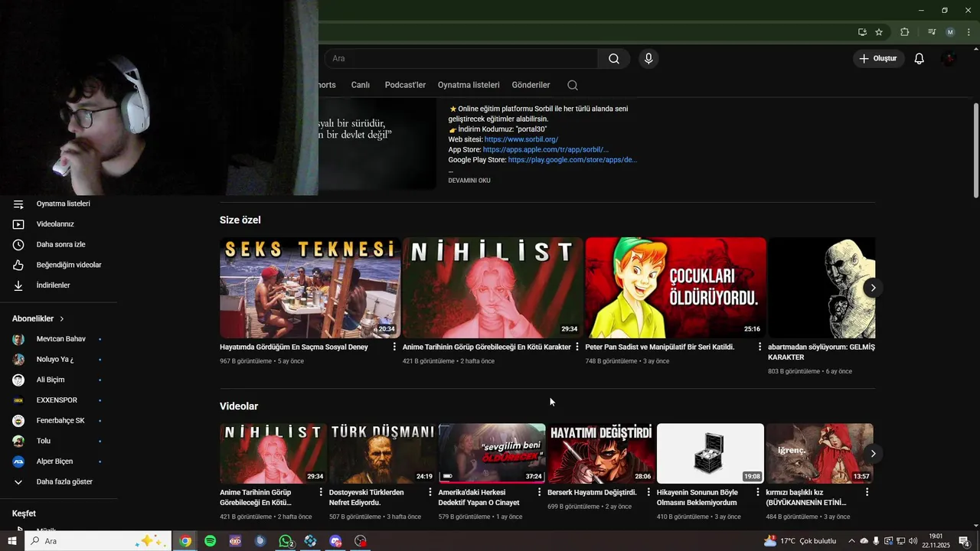Open Size özel section heading
The width and height of the screenshot is (980, 551).
coord(240,220)
